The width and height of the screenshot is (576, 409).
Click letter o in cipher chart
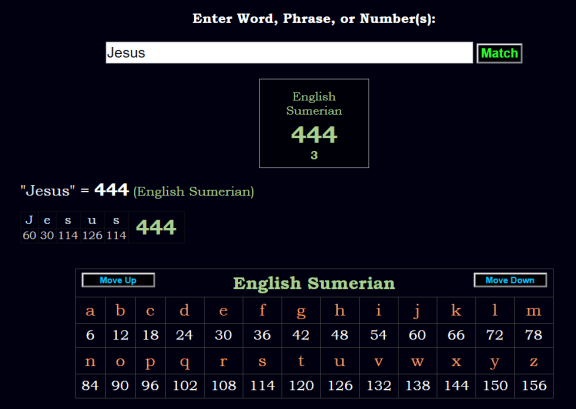pyautogui.click(x=120, y=361)
